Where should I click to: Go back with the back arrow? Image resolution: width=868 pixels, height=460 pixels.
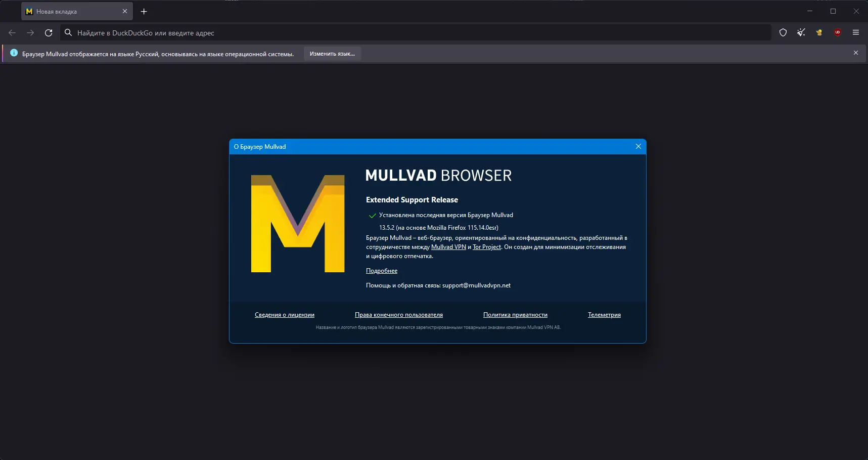(x=12, y=33)
